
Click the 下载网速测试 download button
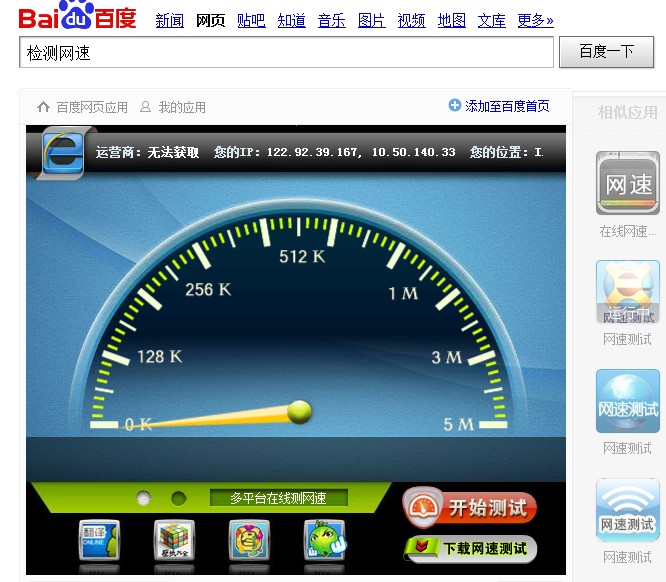471,548
